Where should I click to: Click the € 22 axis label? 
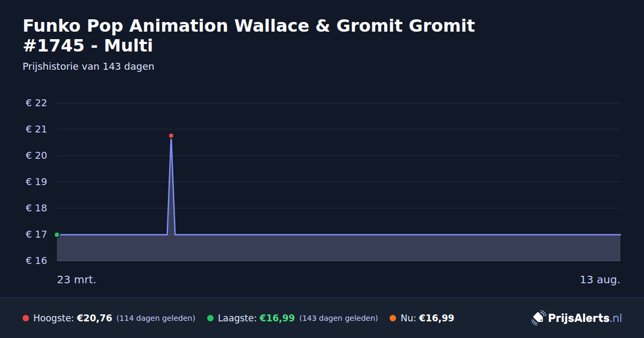click(x=36, y=103)
